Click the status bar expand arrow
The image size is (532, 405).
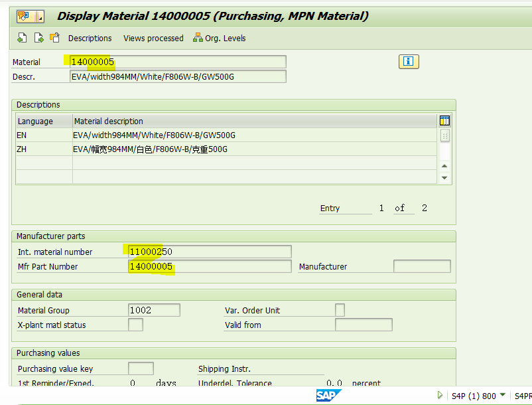440,395
